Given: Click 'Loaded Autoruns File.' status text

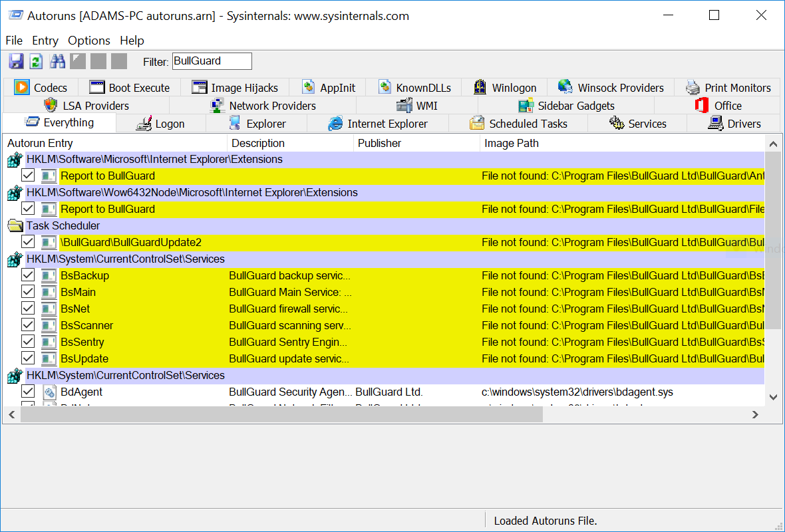Looking at the screenshot, I should tap(546, 521).
